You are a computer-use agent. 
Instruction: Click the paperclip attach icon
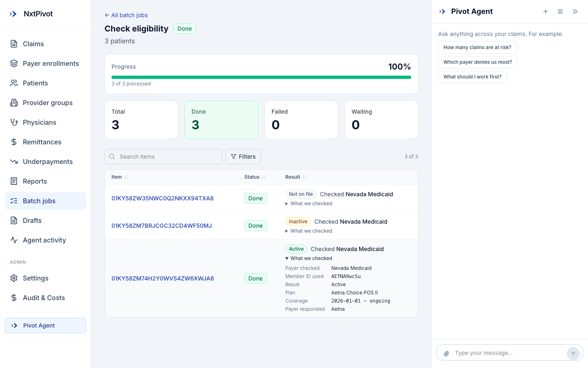[446, 353]
